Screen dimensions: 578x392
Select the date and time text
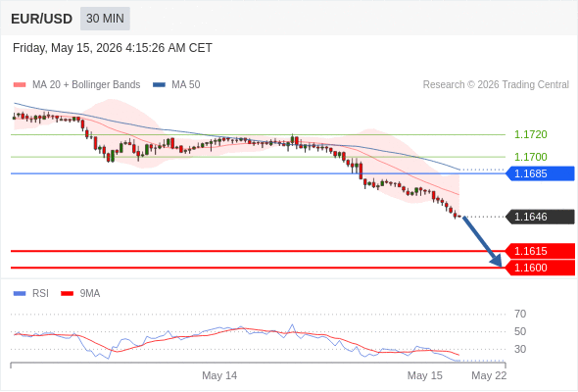tap(113, 48)
